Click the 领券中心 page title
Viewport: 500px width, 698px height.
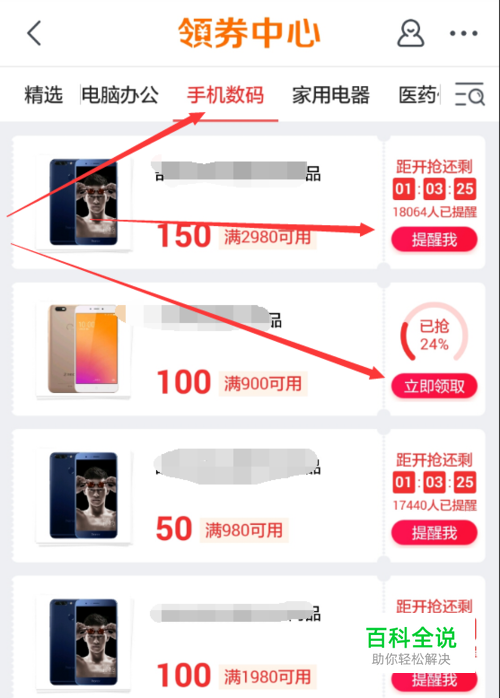[249, 33]
